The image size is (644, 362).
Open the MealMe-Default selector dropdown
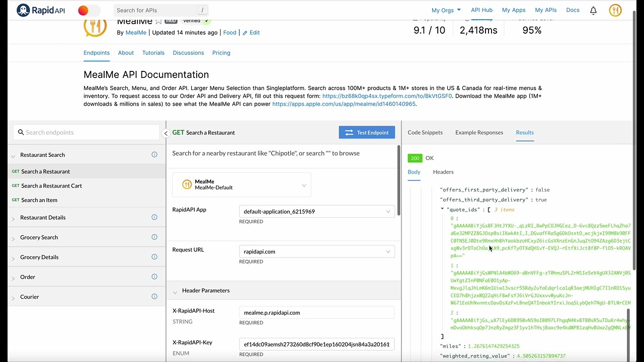242,185
